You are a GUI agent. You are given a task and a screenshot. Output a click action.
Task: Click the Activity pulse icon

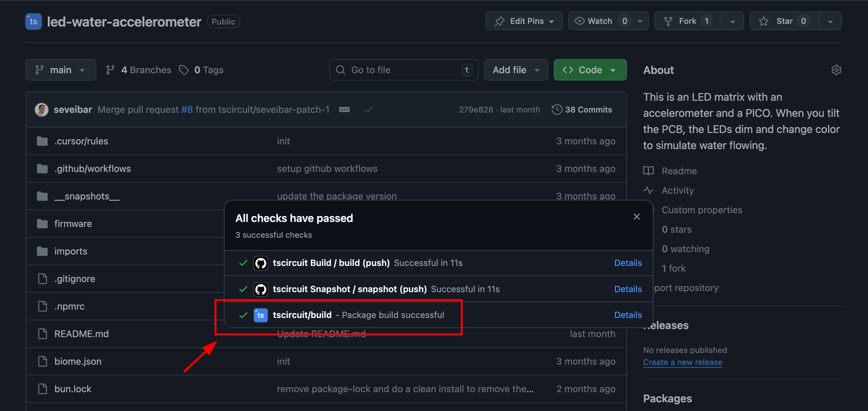click(x=648, y=190)
